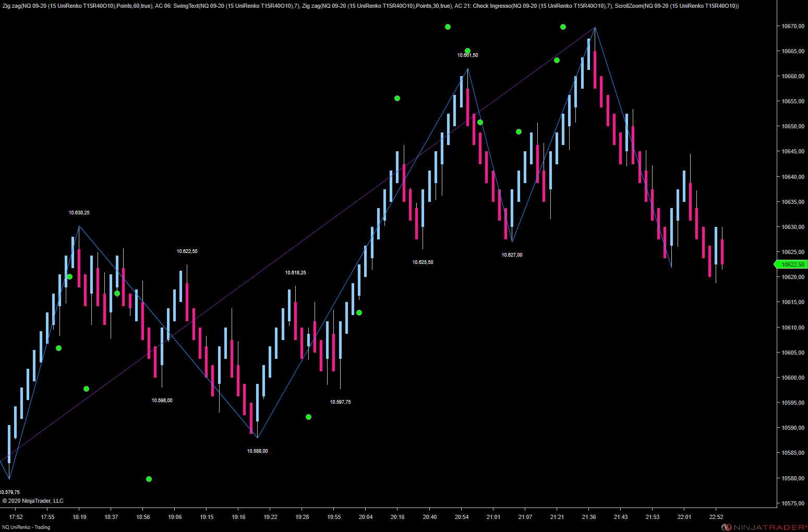Click the 10600,00 price axis label
808x532 pixels.
(792, 378)
